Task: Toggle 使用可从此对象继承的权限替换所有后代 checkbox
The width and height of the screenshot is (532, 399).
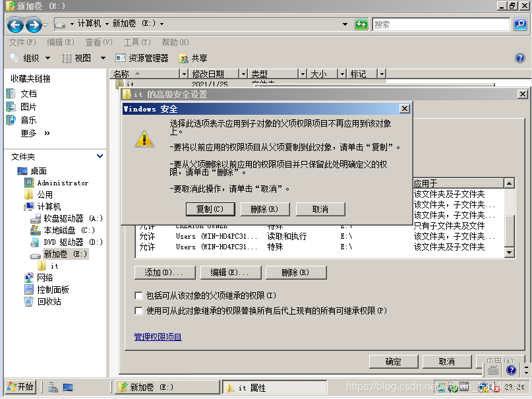Action: (x=138, y=311)
